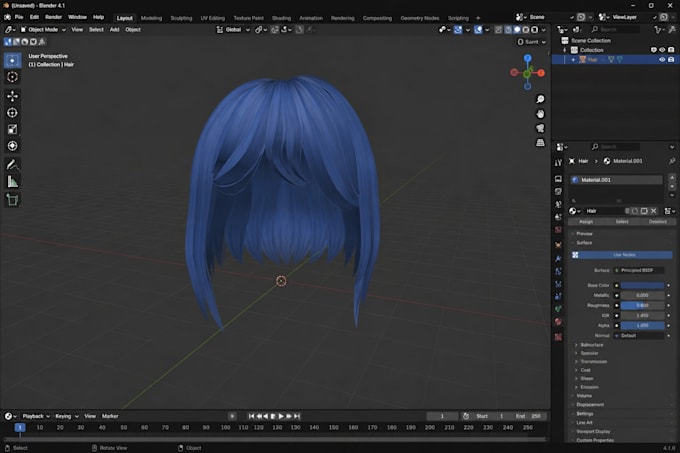Open the Modifiers properties tab
The height and width of the screenshot is (453, 680).
tap(558, 258)
